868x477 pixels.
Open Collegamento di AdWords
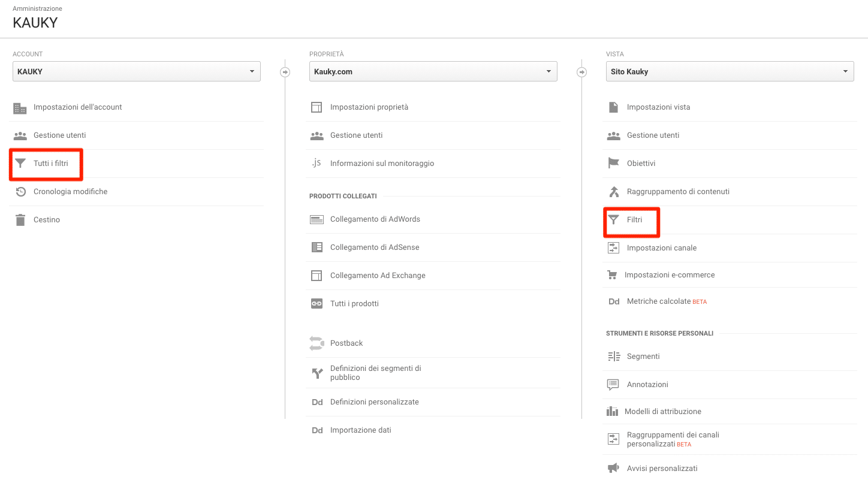tap(375, 219)
